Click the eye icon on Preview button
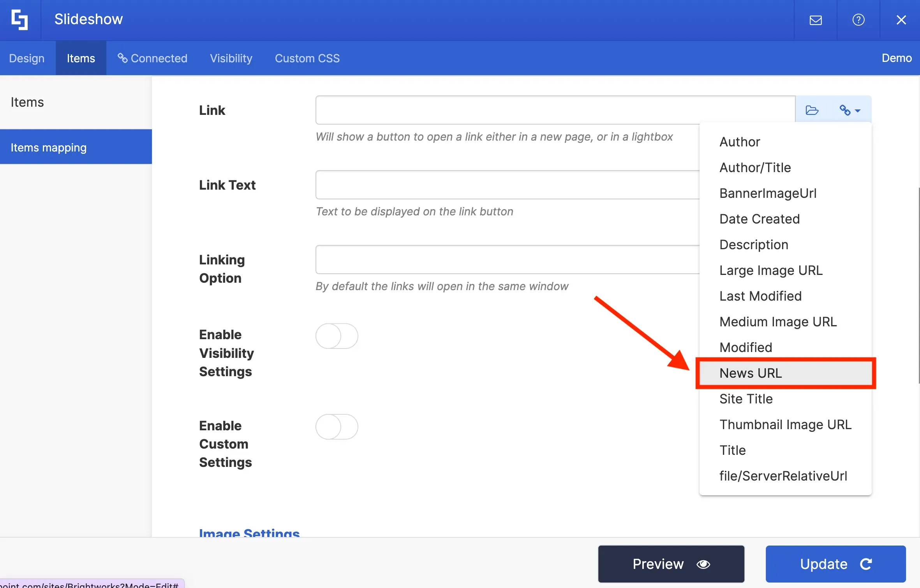920x588 pixels. [703, 564]
